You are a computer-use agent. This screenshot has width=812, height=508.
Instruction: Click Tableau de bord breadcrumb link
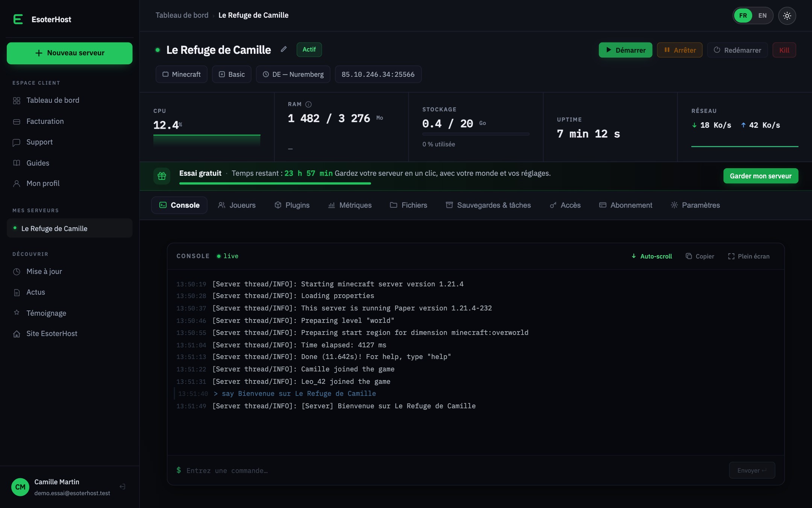point(182,15)
